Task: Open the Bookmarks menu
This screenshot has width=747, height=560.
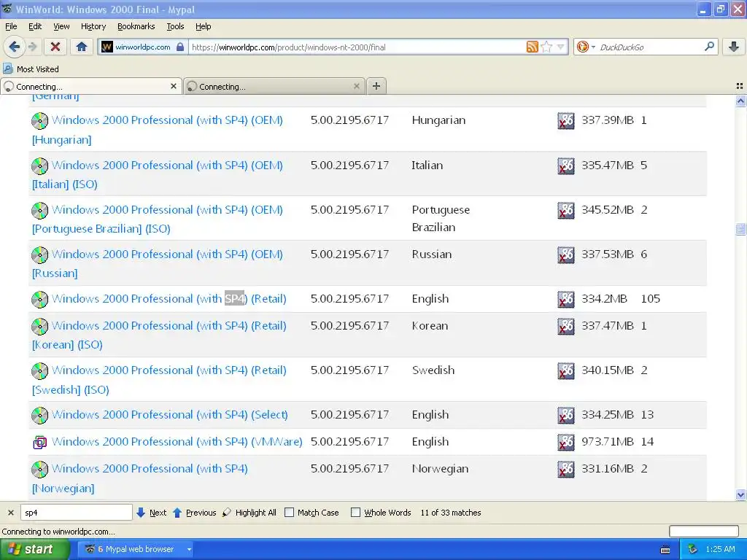Action: point(136,26)
